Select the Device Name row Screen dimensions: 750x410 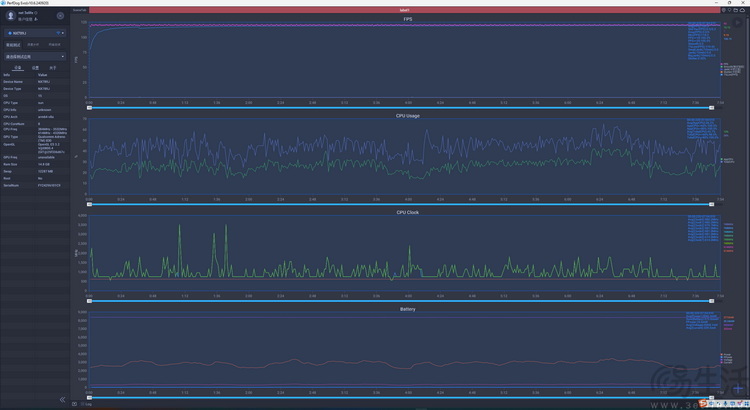[x=35, y=82]
